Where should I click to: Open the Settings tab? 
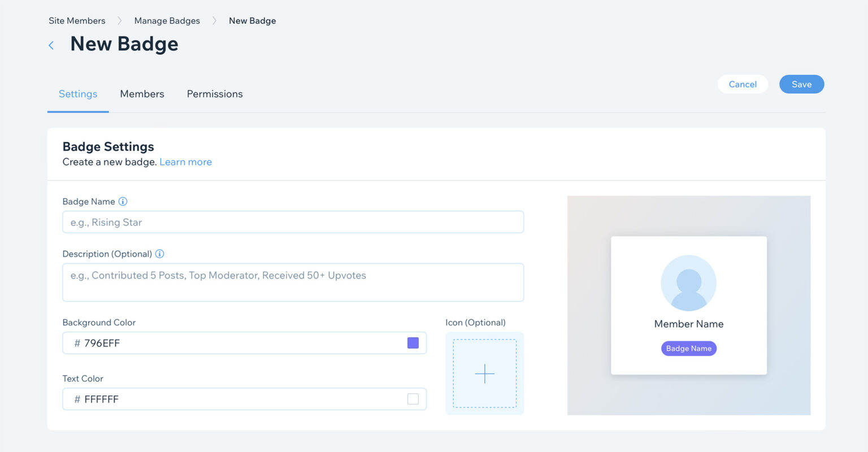point(77,94)
